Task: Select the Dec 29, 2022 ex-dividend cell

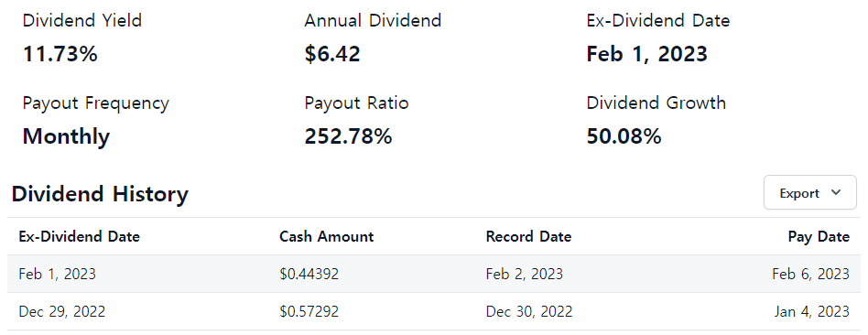Action: tap(62, 311)
